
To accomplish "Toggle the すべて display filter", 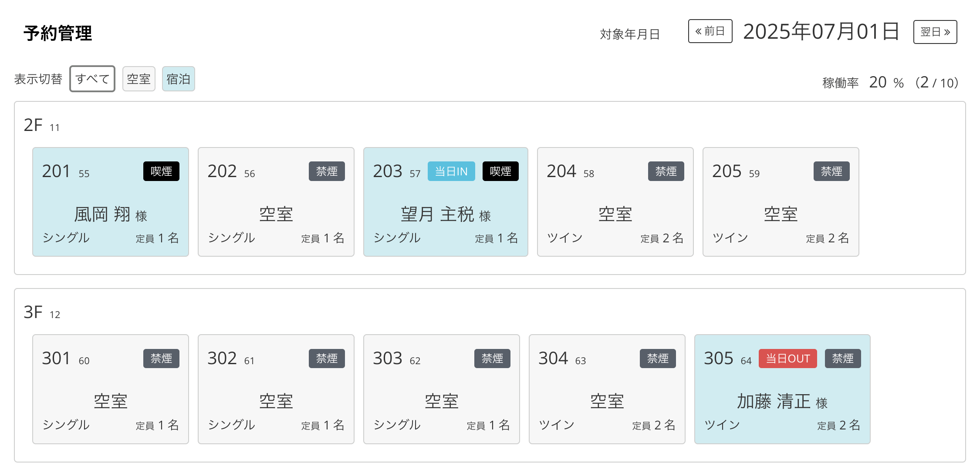I will click(x=92, y=79).
